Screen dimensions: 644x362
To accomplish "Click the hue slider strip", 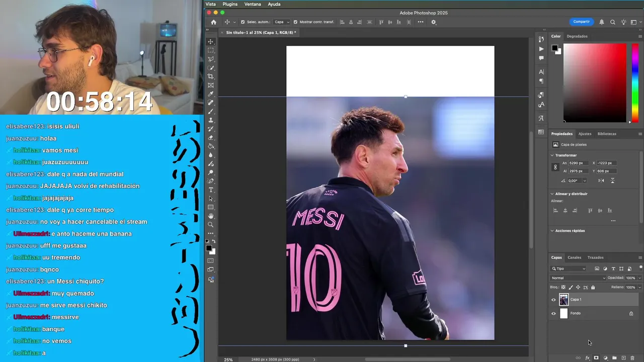I will 635,83.
